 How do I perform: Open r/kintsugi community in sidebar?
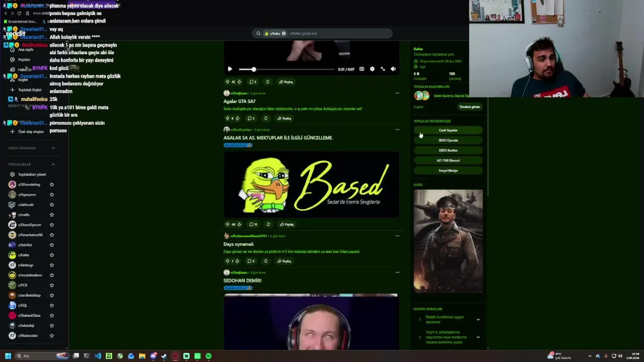(x=25, y=265)
